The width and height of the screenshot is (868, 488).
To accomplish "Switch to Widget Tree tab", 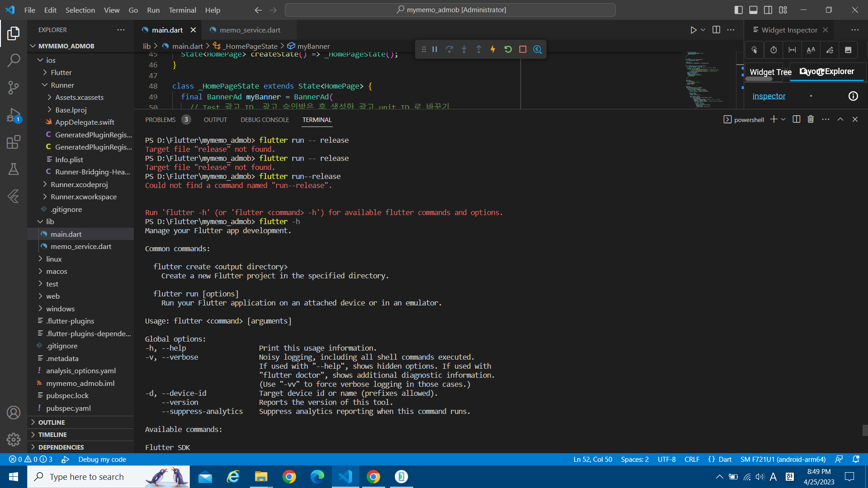I will click(770, 72).
